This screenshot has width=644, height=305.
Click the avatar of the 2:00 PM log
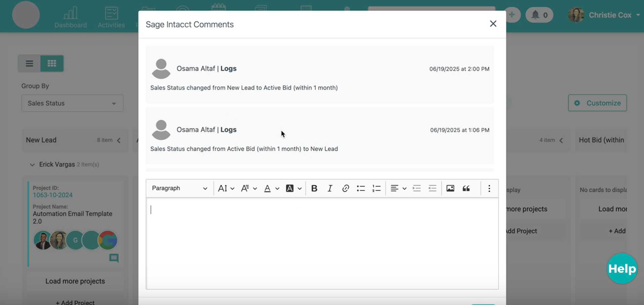coord(161,69)
